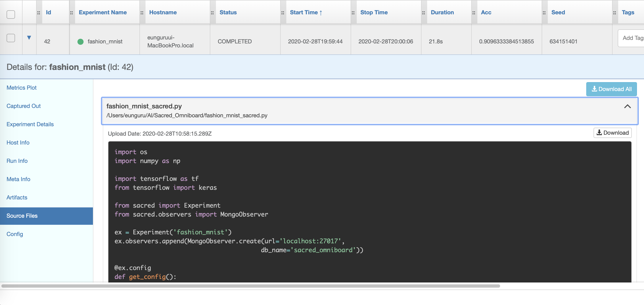Viewport: 644px width, 305px height.
Task: Toggle the select-all checkbox in table header
Action: click(11, 14)
